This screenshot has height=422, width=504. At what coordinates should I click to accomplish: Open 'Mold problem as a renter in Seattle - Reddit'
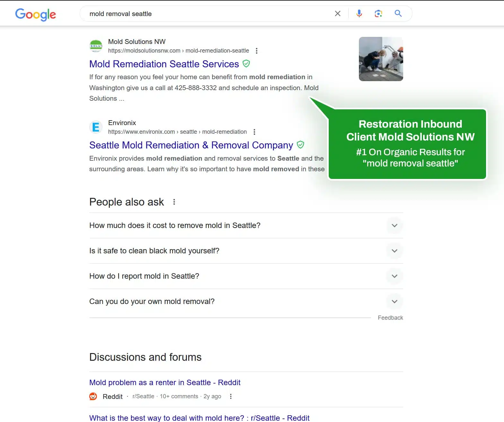click(x=165, y=383)
